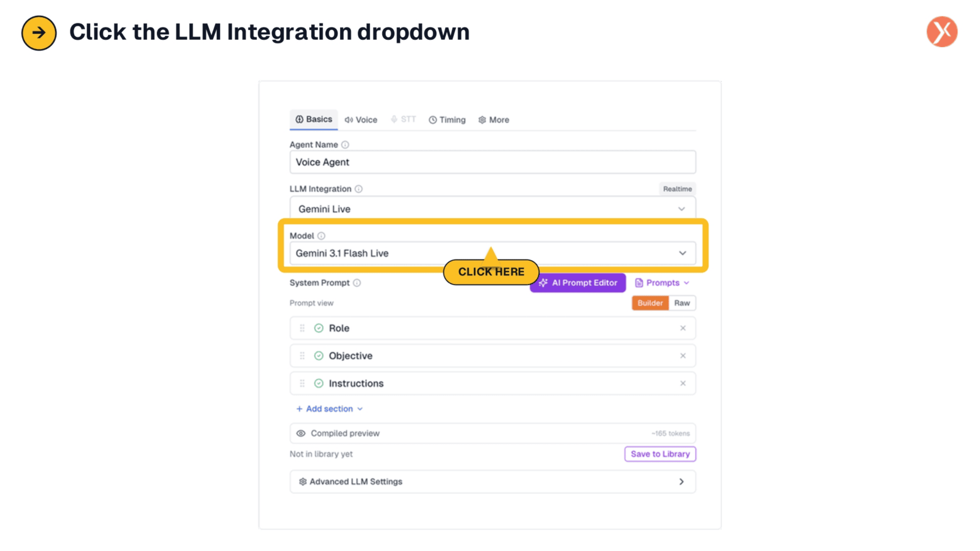Click Save to Library button
980x551 pixels.
tap(660, 454)
